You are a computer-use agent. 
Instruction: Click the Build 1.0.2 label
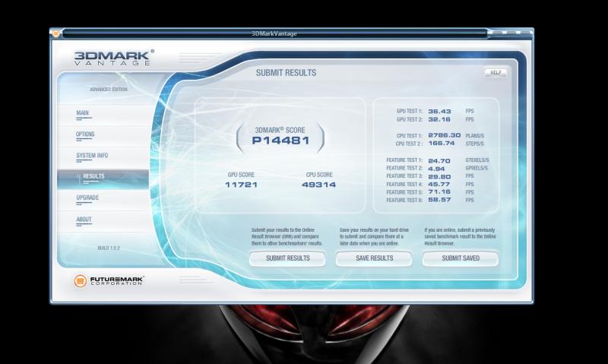pyautogui.click(x=109, y=248)
